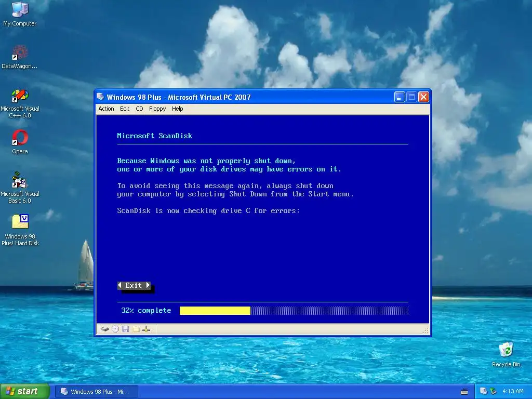Close the Virtual PC window

click(423, 97)
